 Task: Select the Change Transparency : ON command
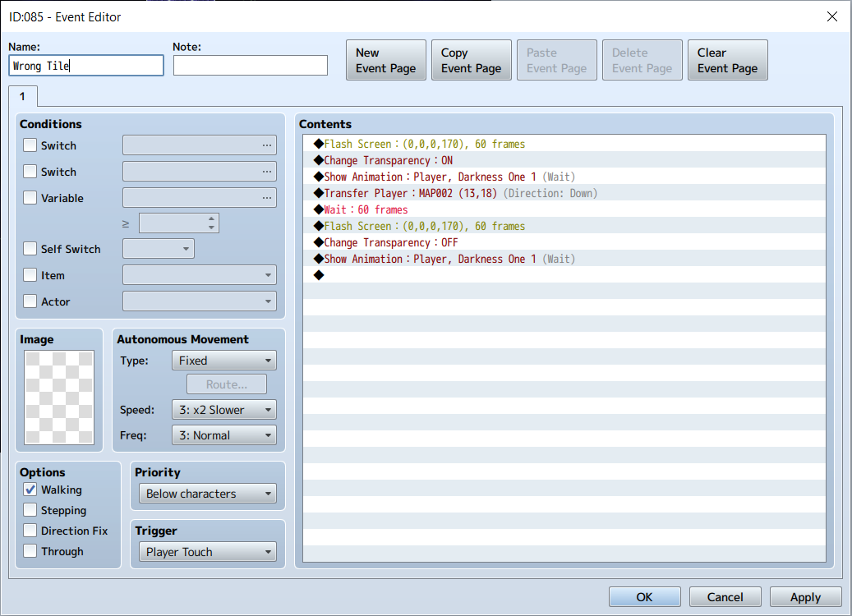[564, 160]
